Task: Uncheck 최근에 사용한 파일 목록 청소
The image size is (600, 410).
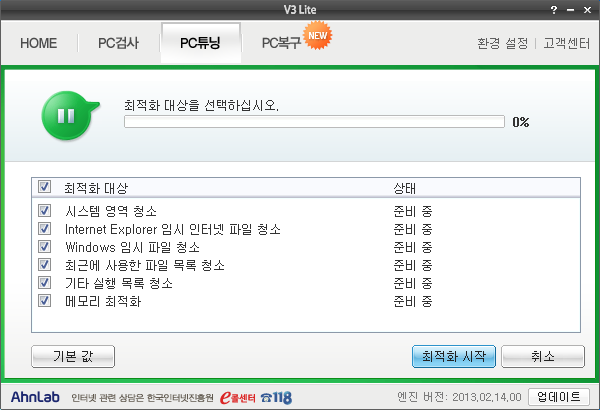Action: coord(44,265)
